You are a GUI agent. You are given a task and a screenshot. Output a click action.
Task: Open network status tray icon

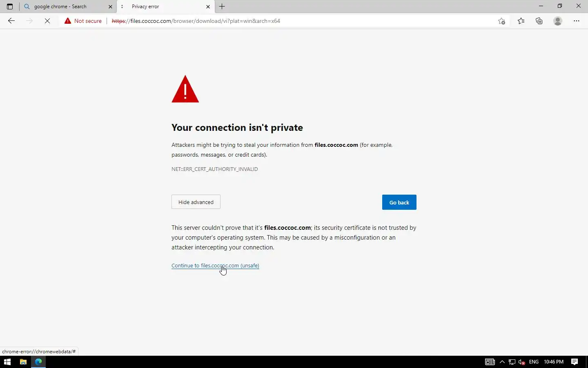[x=512, y=362]
